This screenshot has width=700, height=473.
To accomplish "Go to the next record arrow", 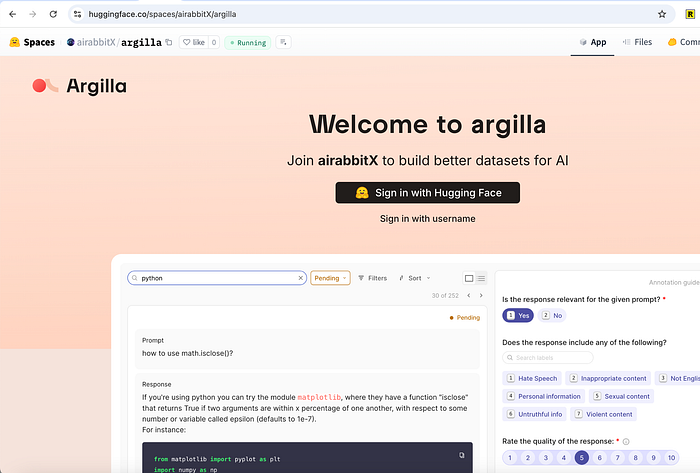I will coord(481,296).
